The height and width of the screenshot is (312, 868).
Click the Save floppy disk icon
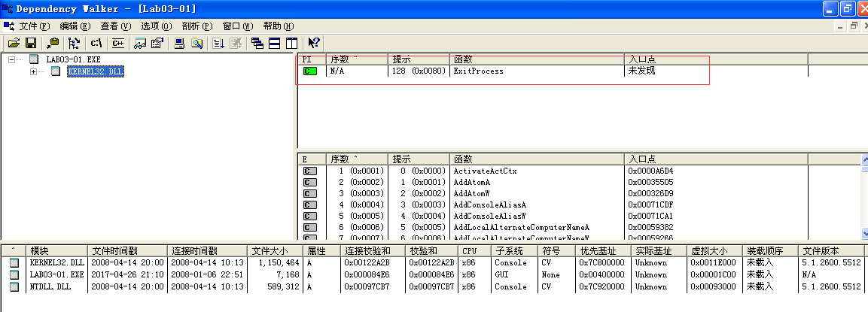click(31, 43)
